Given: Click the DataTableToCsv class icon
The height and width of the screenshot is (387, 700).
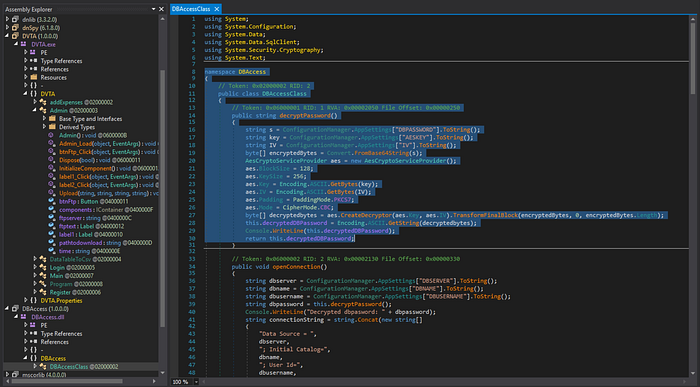Looking at the screenshot, I should click(x=43, y=259).
